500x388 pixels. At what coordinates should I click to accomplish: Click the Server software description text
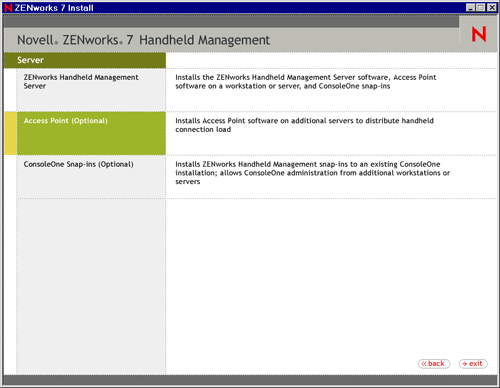click(x=306, y=82)
